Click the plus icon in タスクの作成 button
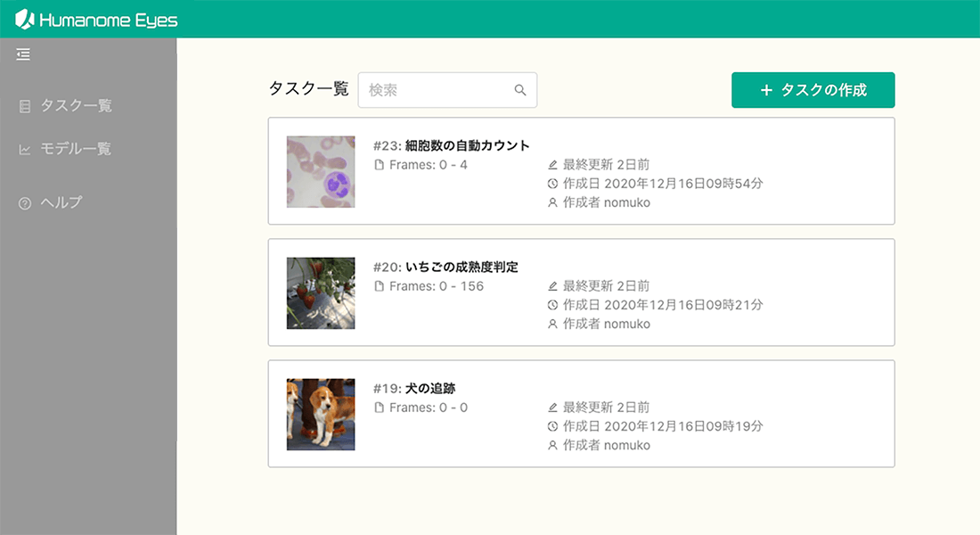 pyautogui.click(x=766, y=90)
